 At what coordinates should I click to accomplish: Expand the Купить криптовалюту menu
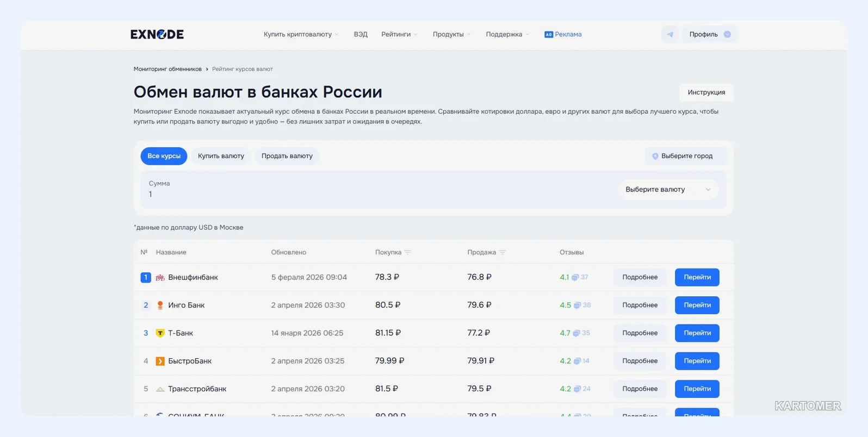click(x=301, y=34)
